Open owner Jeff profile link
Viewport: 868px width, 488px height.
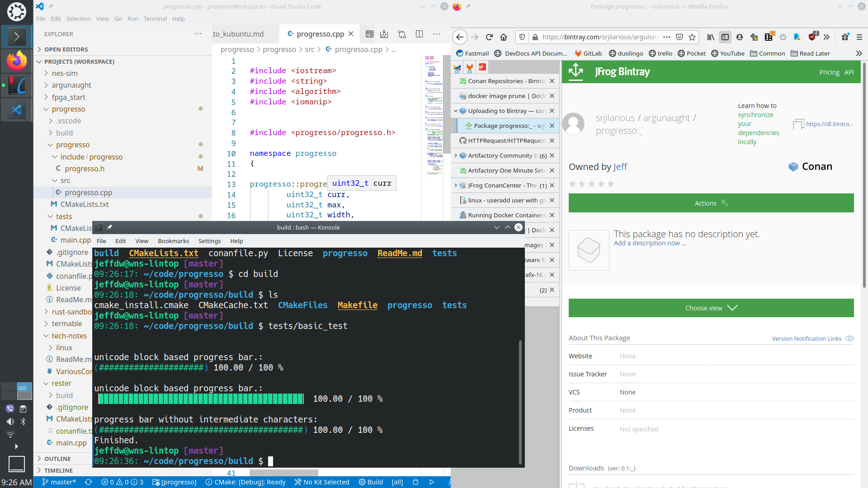[620, 167]
